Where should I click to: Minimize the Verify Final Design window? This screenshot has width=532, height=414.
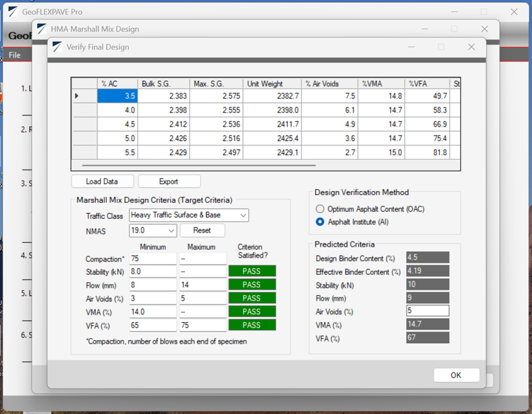click(x=412, y=47)
